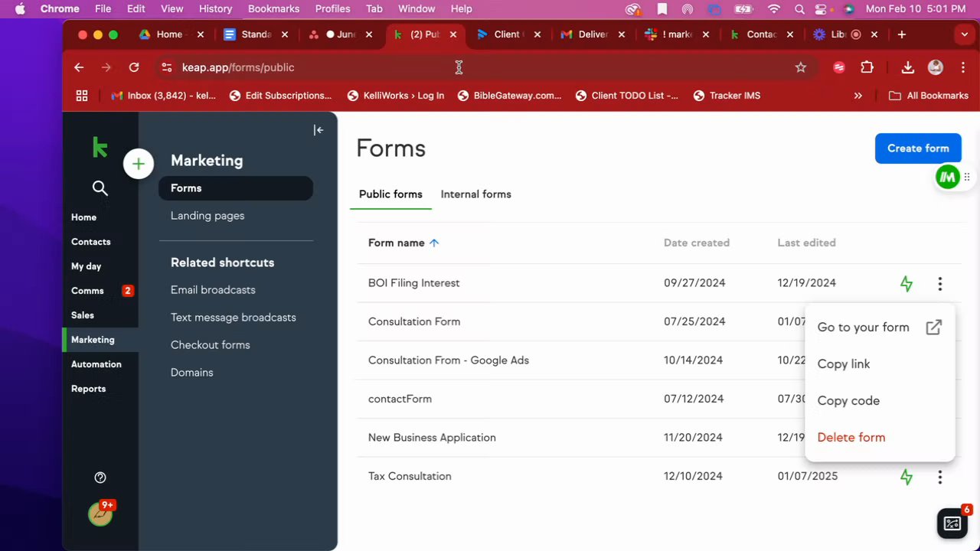Open a new browser tab
Image resolution: width=980 pixels, height=551 pixels.
pos(902,34)
